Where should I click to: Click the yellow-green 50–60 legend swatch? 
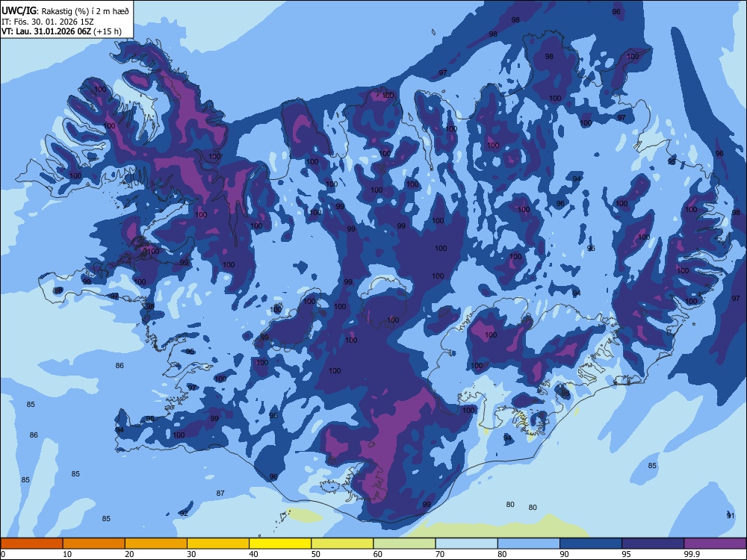pyautogui.click(x=342, y=544)
